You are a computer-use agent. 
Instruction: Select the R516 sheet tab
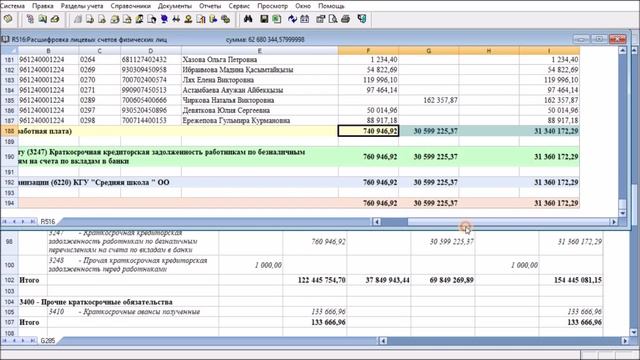pos(48,222)
